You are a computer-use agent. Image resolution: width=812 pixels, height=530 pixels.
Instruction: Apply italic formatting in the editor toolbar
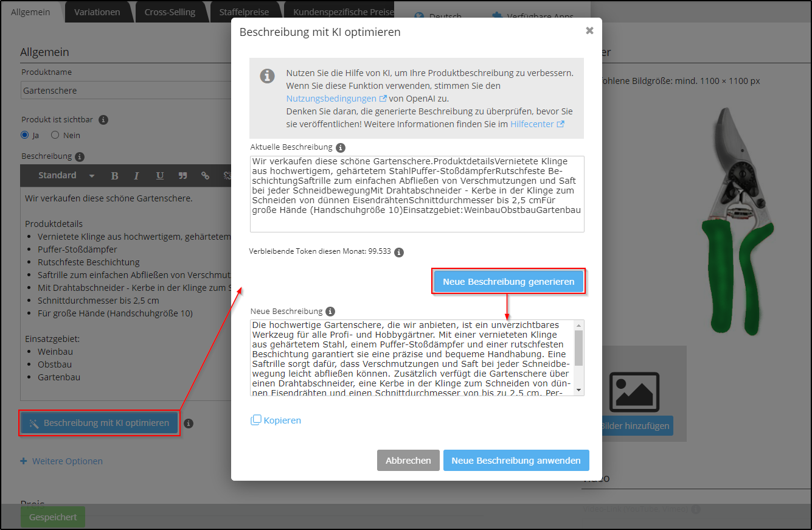(x=136, y=176)
